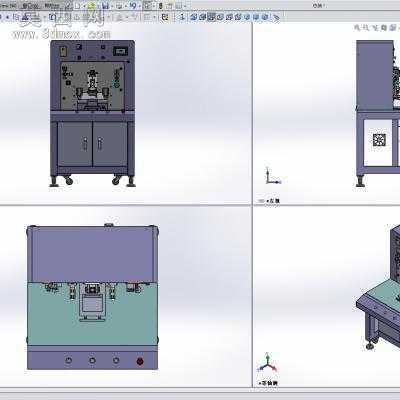Screen dimensions: 400x400
Task: Switch to Top standard view icon
Action: coord(229,17)
